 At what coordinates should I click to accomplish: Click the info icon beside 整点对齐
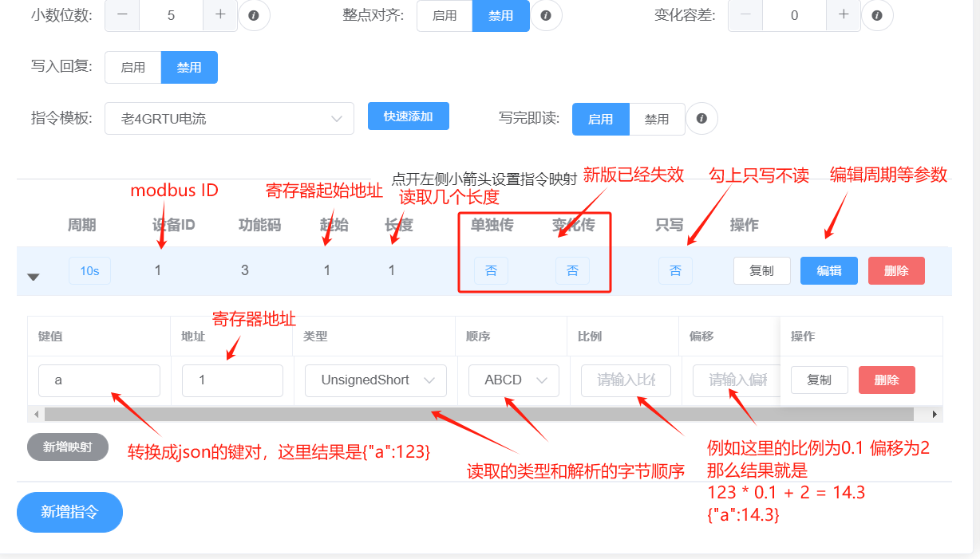click(x=546, y=16)
